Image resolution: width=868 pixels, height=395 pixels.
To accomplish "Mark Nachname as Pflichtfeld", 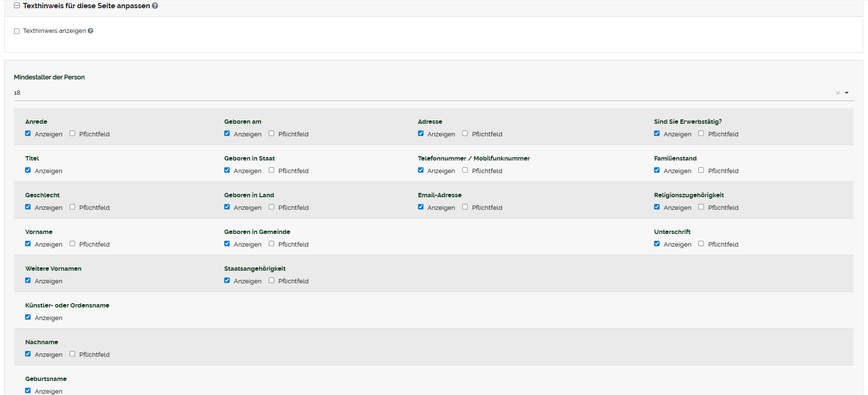I will [72, 354].
